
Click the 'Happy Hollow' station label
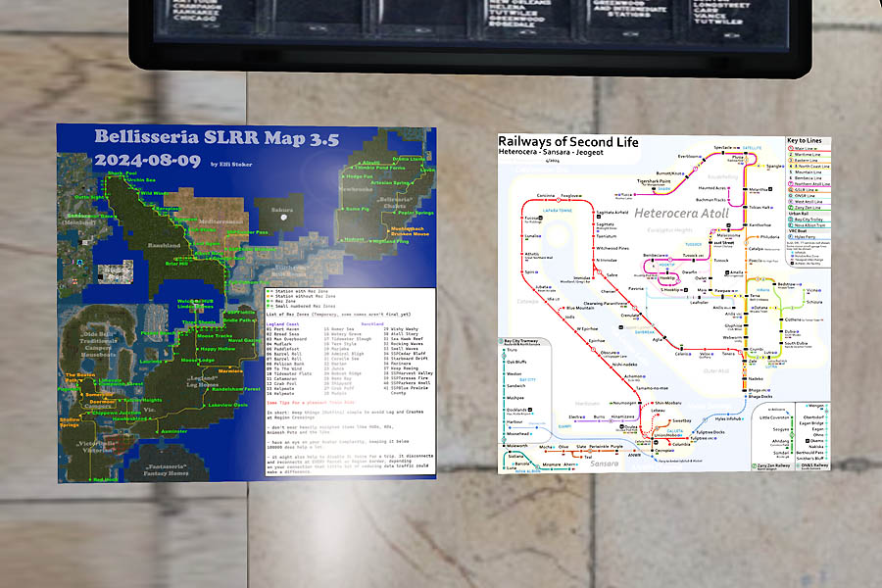tap(218, 349)
